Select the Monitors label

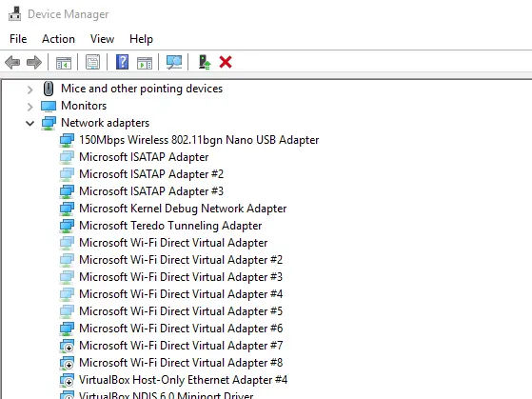[x=84, y=106]
